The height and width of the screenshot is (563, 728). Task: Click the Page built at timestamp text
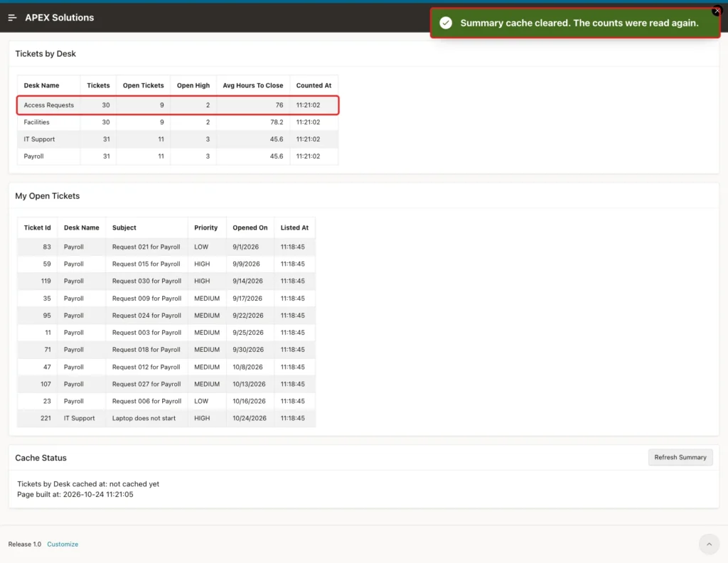75,494
